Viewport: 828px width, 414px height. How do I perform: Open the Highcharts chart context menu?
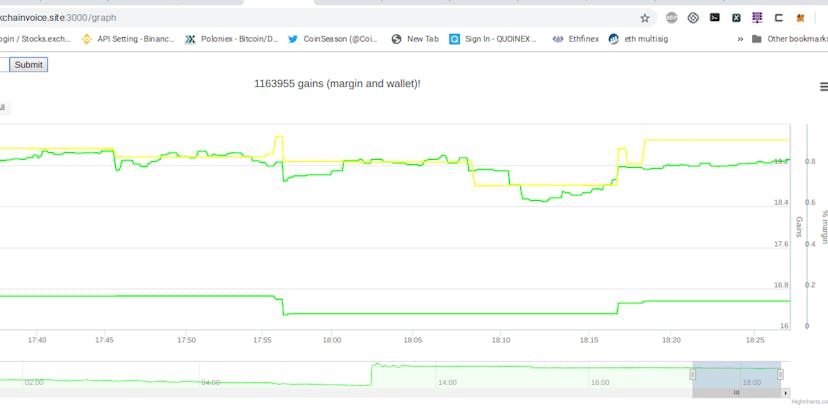pos(823,87)
